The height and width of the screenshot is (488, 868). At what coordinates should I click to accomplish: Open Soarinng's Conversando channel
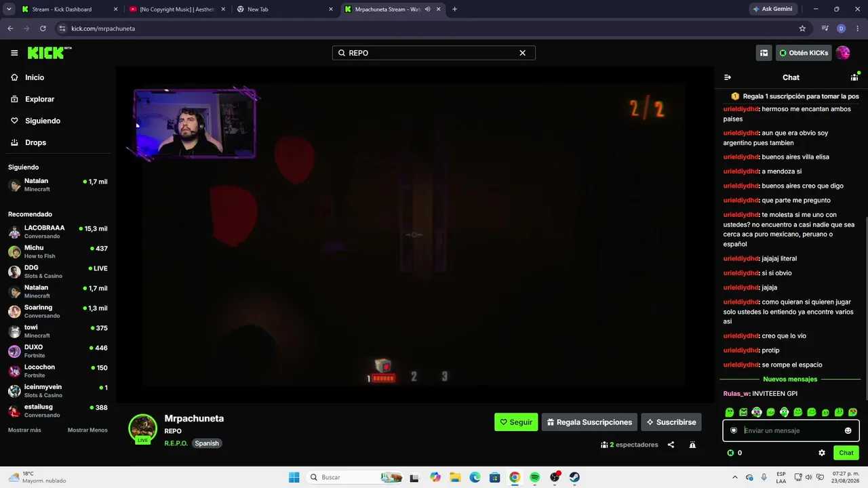58,311
